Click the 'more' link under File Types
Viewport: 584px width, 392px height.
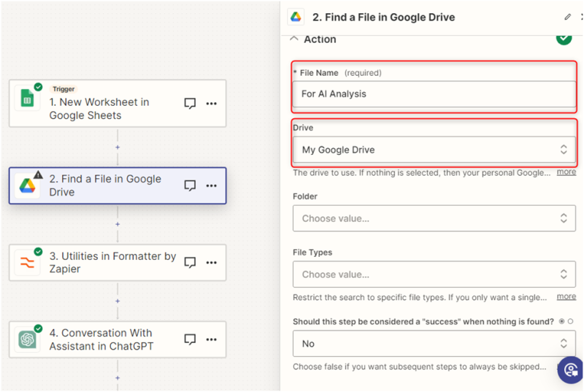click(566, 297)
